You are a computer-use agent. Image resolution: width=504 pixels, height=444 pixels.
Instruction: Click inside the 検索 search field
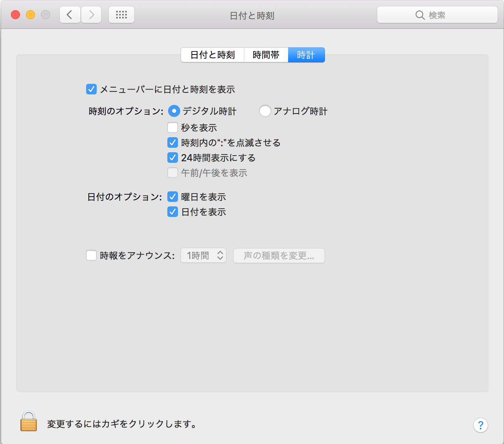444,15
